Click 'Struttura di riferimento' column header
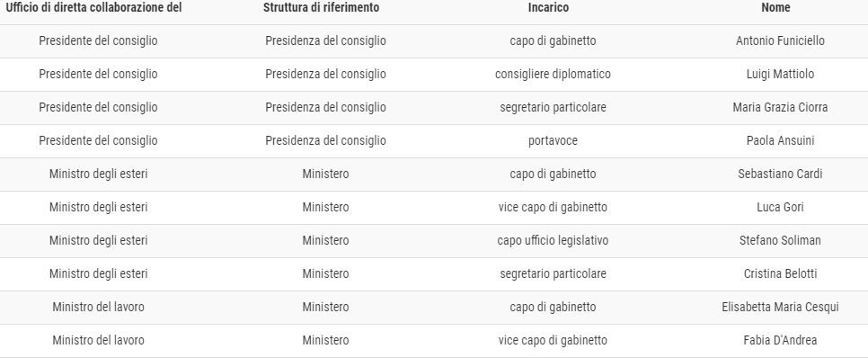868x358 pixels. pyautogui.click(x=321, y=8)
